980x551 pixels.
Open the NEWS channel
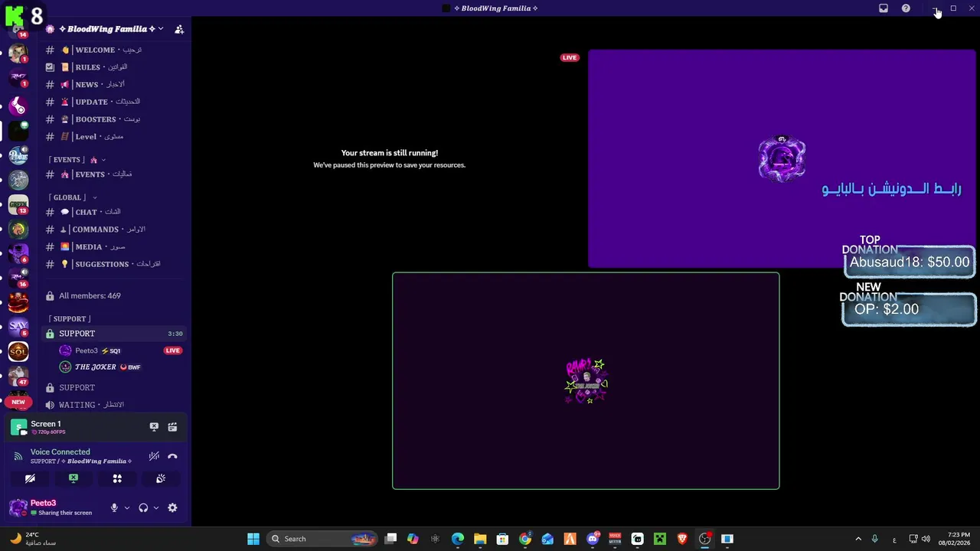pos(115,84)
